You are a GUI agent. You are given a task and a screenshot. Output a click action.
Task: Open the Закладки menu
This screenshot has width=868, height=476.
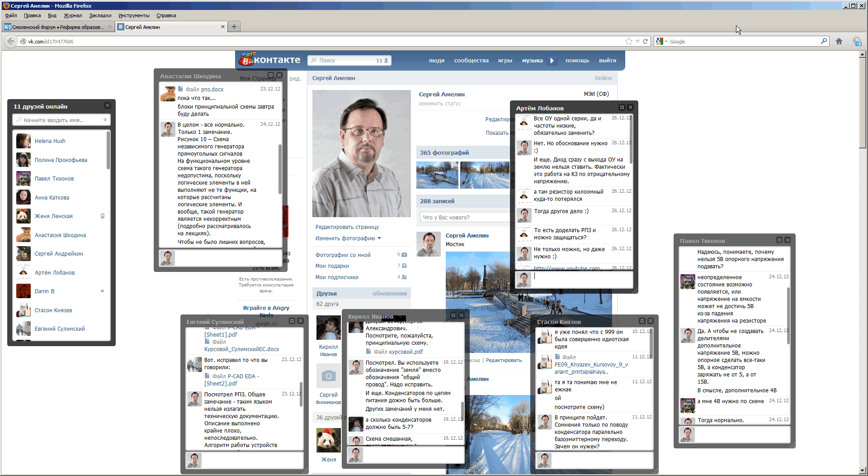[100, 15]
